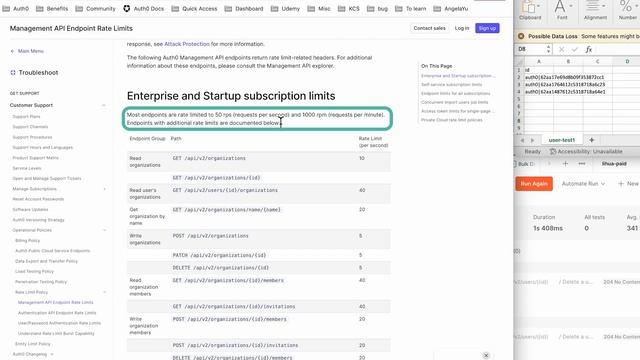This screenshot has width=640, height=360.
Task: Open Enterprise and Startup subscription in On This Page
Action: (x=458, y=76)
